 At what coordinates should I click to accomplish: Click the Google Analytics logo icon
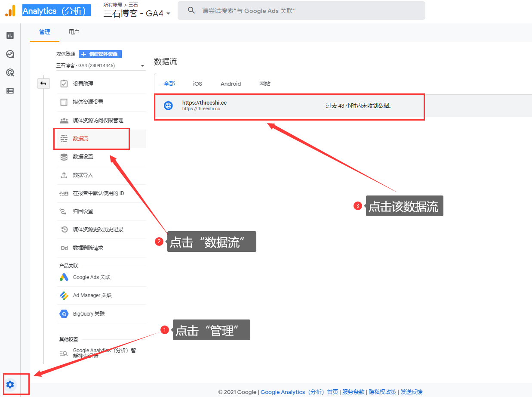tap(10, 11)
